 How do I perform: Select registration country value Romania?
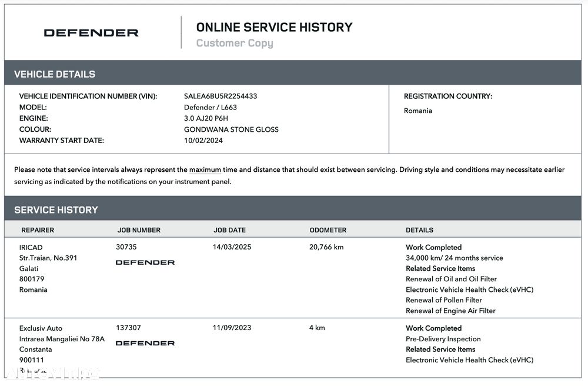[418, 111]
